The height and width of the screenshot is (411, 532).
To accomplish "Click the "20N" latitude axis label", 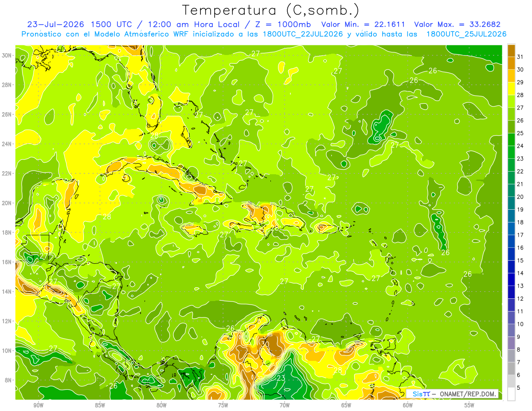I will (x=8, y=203).
